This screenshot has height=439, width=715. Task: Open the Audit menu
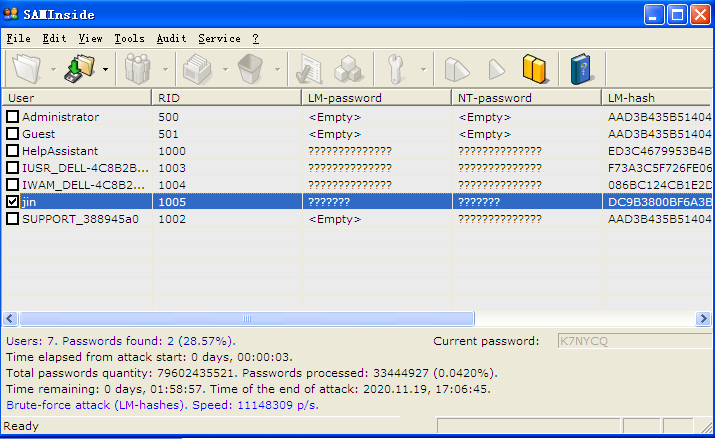tap(171, 39)
